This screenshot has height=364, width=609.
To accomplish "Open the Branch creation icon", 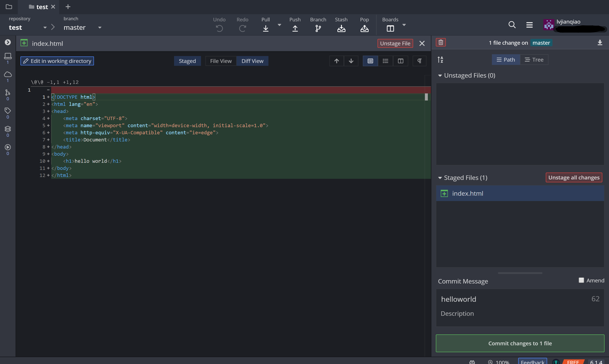I will (318, 28).
